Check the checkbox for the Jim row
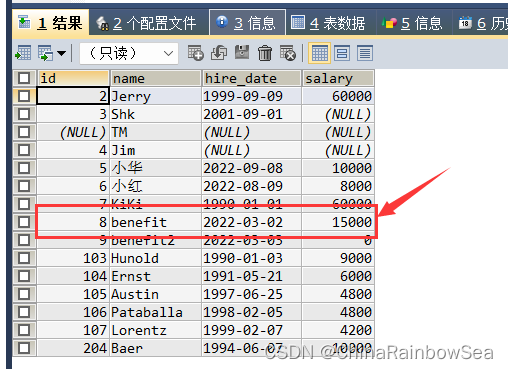 tap(24, 150)
